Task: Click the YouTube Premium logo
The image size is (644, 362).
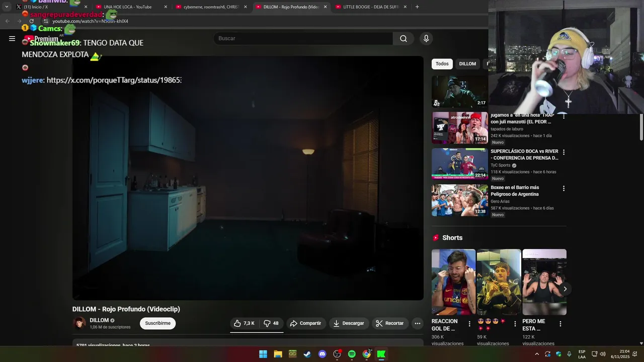Action: tap(41, 39)
